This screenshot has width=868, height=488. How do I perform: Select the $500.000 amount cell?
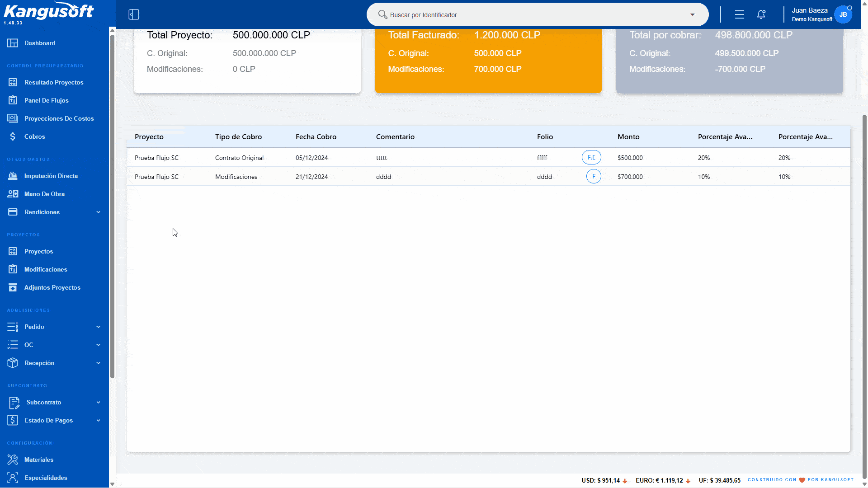630,158
